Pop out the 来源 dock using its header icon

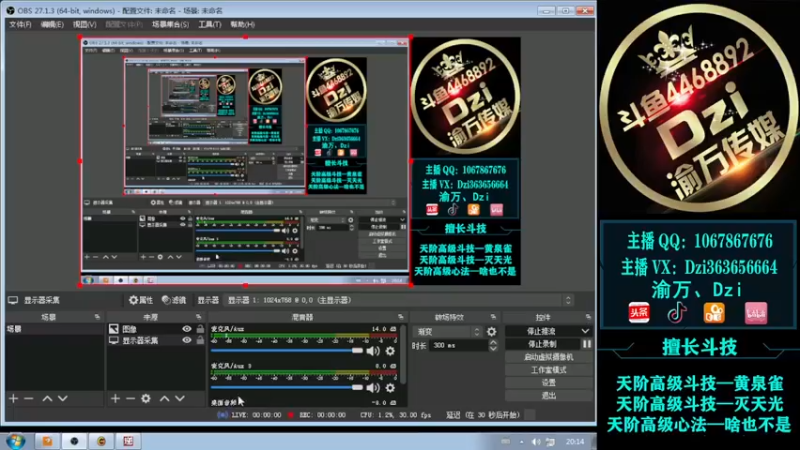pos(198,317)
